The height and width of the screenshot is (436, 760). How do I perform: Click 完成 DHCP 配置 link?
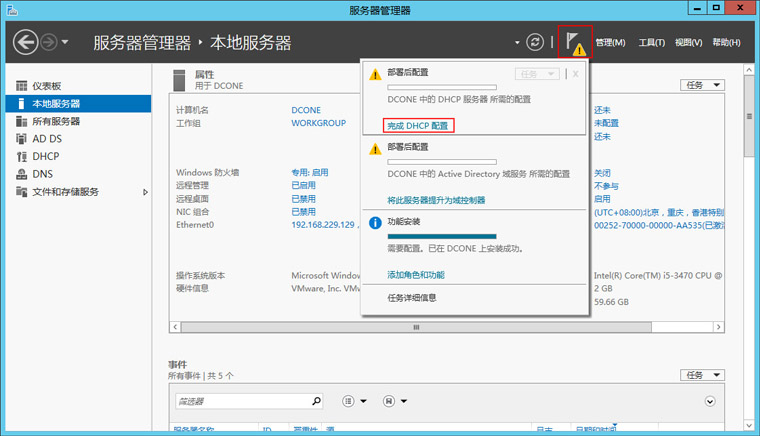418,126
